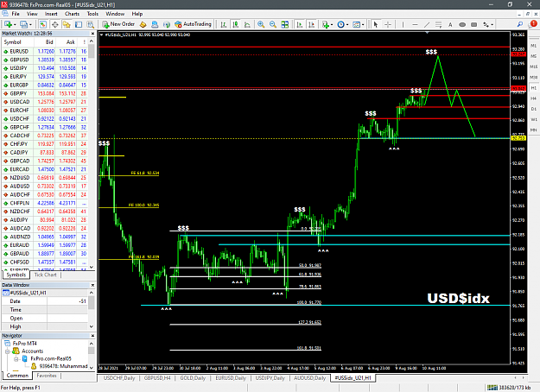The image size is (540, 392).
Task: Sort Market Watch by the Bid column header
Action: point(45,42)
